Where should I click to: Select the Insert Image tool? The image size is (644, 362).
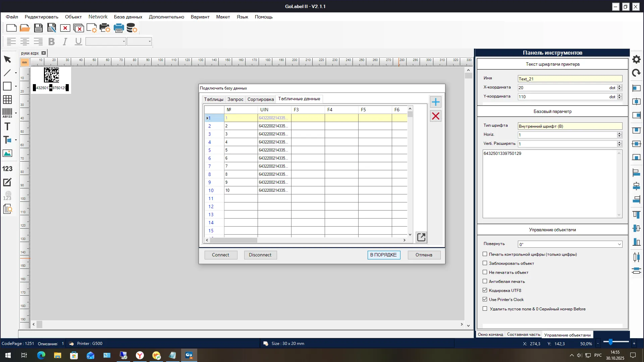click(x=7, y=154)
